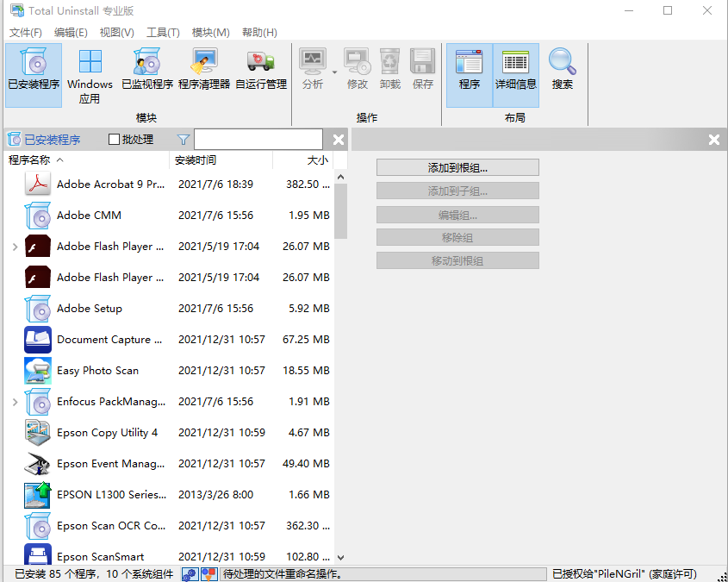
Task: Click the 保存 floppy disk button
Action: point(422,69)
